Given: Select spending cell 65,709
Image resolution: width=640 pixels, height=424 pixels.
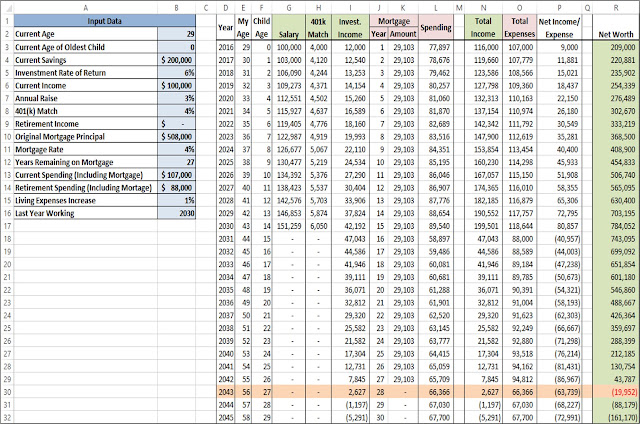Looking at the screenshot, I should (x=436, y=379).
